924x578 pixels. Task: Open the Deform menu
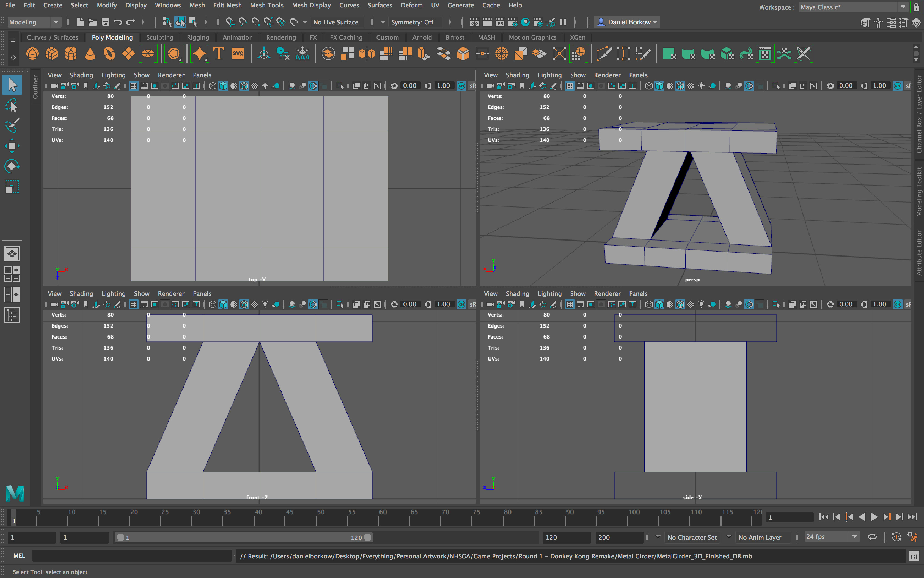tap(411, 5)
